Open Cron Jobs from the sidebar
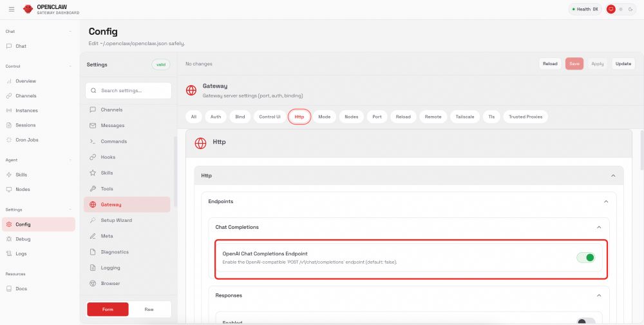Viewport: 644px width, 325px height. pyautogui.click(x=26, y=140)
